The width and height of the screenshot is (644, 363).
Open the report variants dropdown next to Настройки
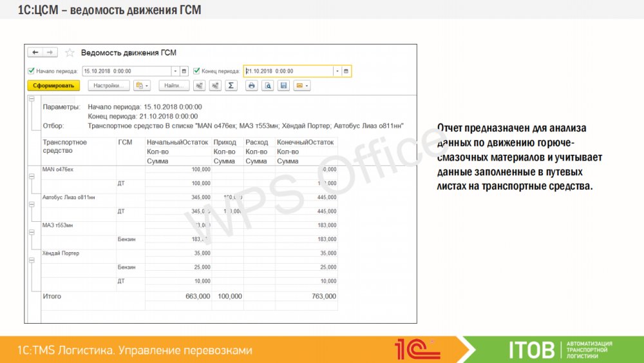(x=141, y=85)
